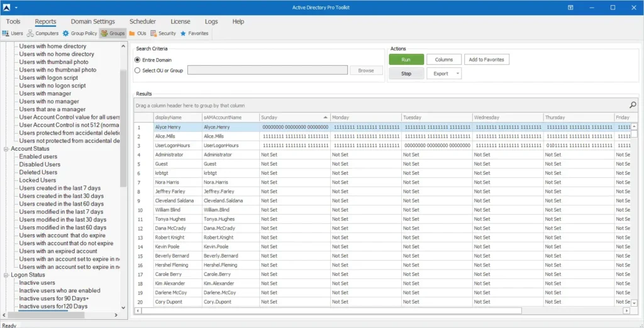Open the Reports tab
Image resolution: width=644 pixels, height=328 pixels.
click(x=45, y=21)
